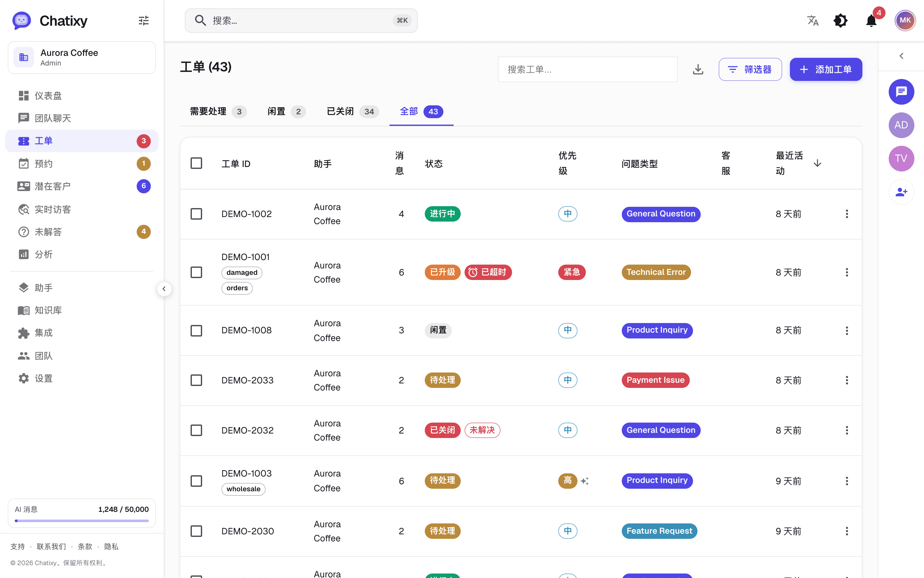
Task: Sort by 最近活动 arrow
Action: [817, 163]
